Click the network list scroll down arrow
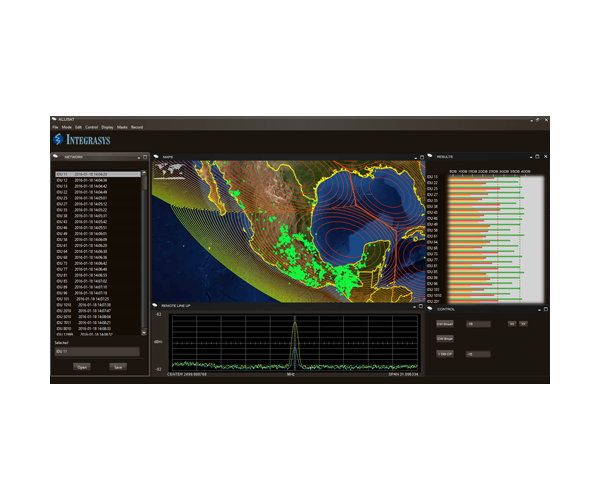The width and height of the screenshot is (600, 500). coord(144,333)
